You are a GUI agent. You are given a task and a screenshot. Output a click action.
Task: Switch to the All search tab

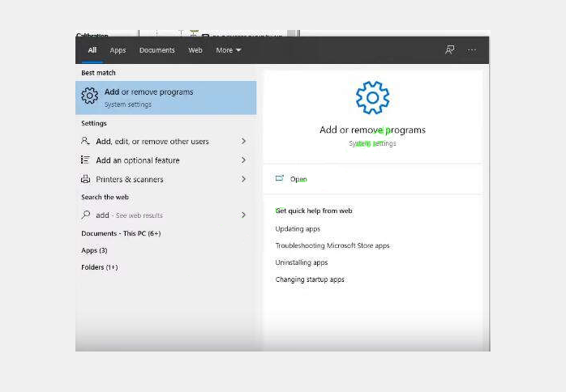click(x=92, y=50)
